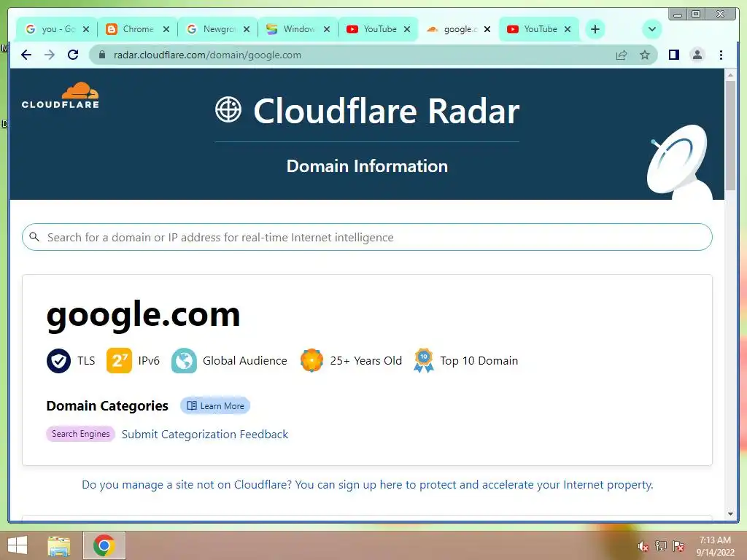
Task: Open a new tab with the plus button
Action: tap(595, 29)
